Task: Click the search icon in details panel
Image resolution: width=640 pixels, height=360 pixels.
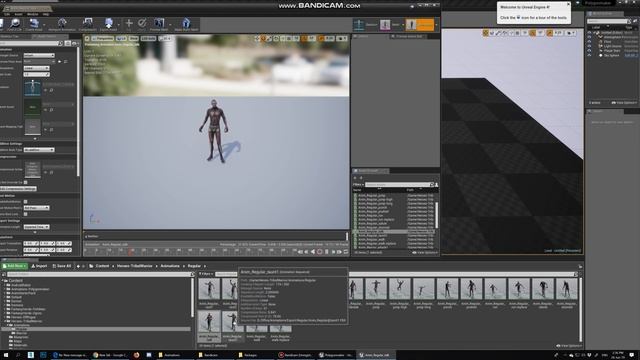Action: [x=60, y=43]
